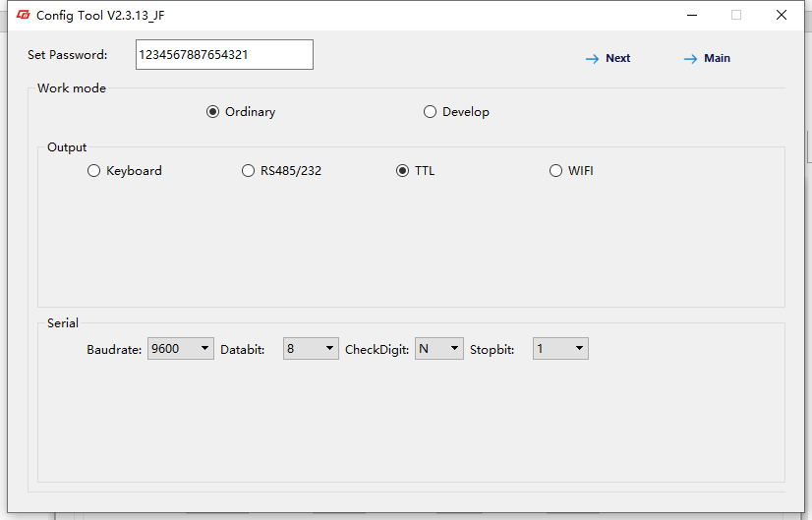Open the Baudrate dropdown showing 9600
This screenshot has height=520, width=812.
pos(181,349)
